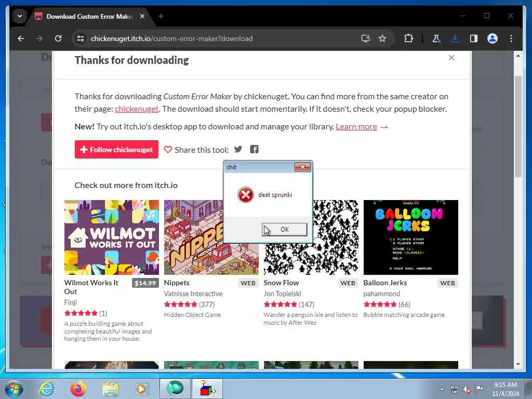The image size is (532, 399).
Task: Launch Internet Explorer from taskbar
Action: [x=46, y=389]
